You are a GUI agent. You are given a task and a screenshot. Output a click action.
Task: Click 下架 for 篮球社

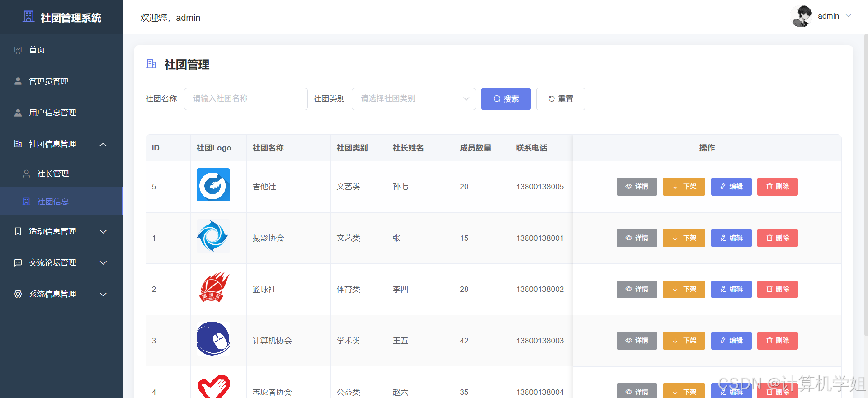click(x=684, y=289)
